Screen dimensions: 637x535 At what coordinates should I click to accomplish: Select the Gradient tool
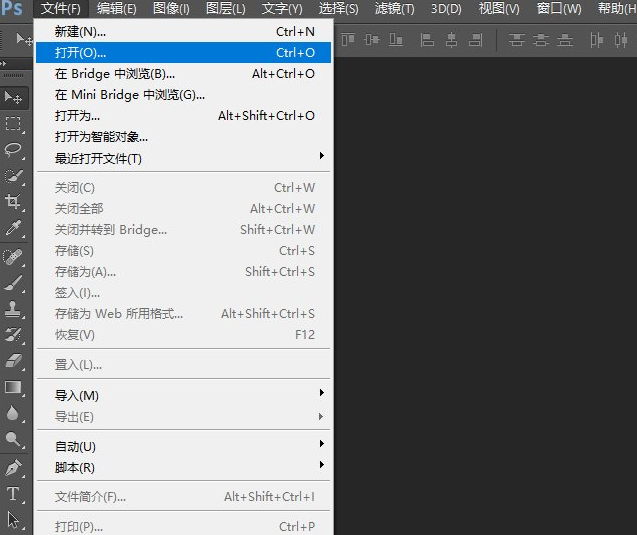(x=13, y=387)
